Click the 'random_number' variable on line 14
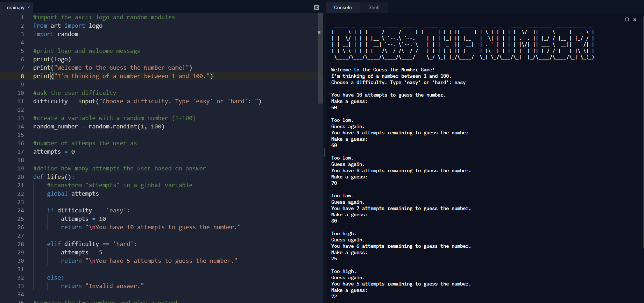 click(x=56, y=126)
